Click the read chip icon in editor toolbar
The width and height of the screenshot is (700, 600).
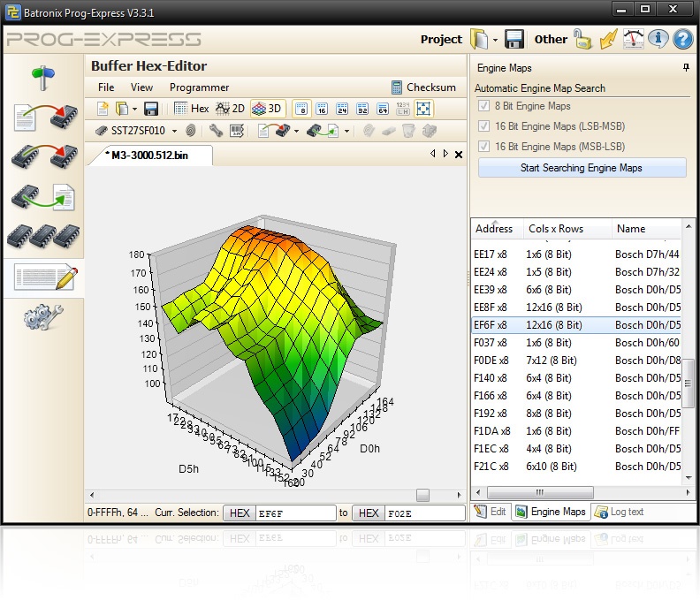[x=323, y=131]
